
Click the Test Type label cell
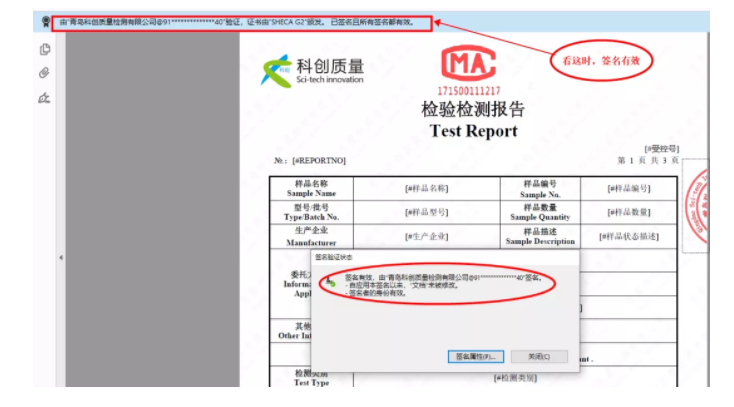click(x=311, y=377)
